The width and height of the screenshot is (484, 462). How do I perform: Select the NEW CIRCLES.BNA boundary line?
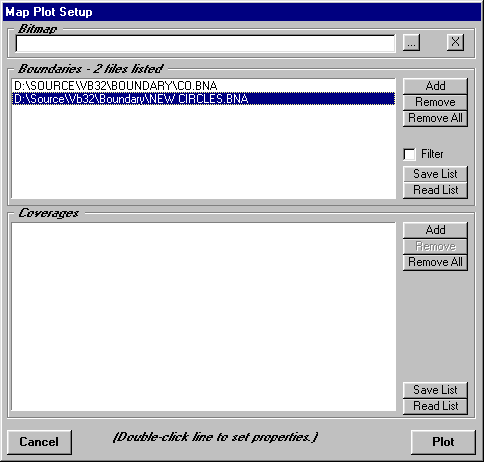point(204,99)
